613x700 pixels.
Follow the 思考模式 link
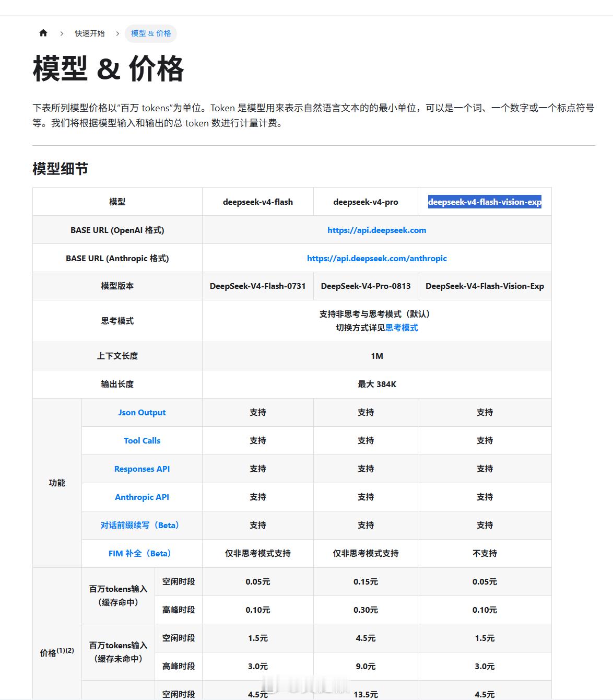point(402,328)
